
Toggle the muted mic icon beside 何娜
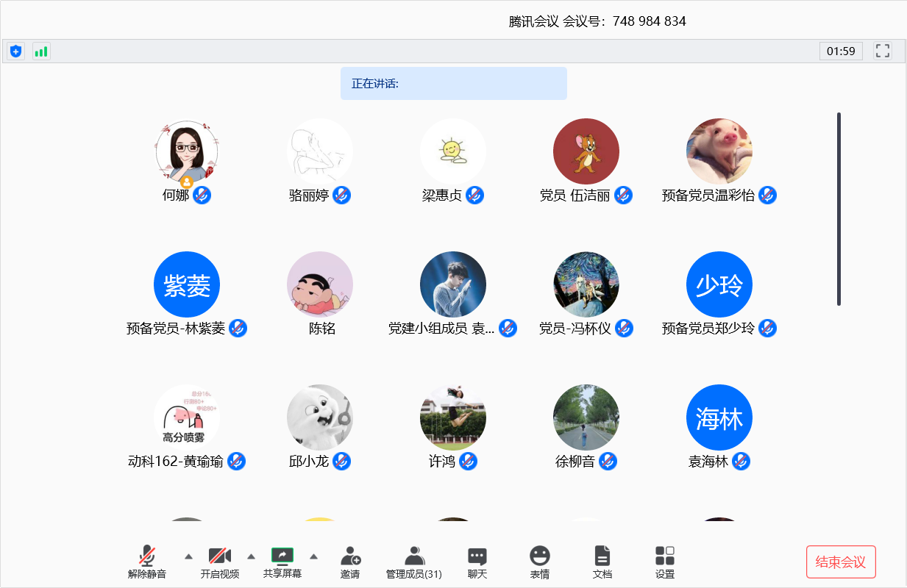pyautogui.click(x=202, y=195)
